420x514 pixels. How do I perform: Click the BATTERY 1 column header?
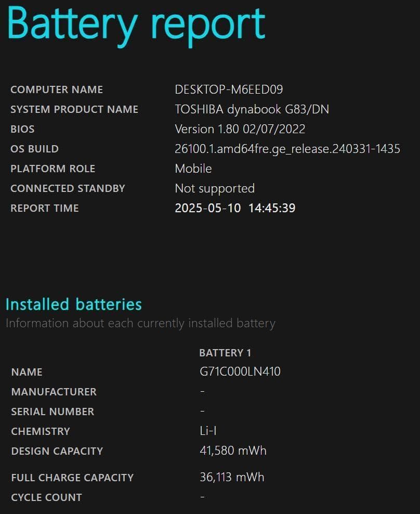225,353
